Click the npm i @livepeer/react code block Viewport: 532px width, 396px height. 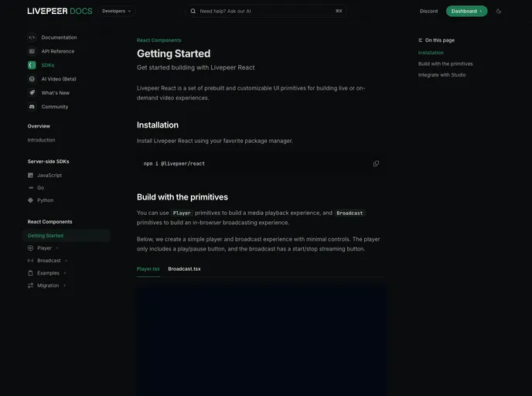click(x=261, y=163)
